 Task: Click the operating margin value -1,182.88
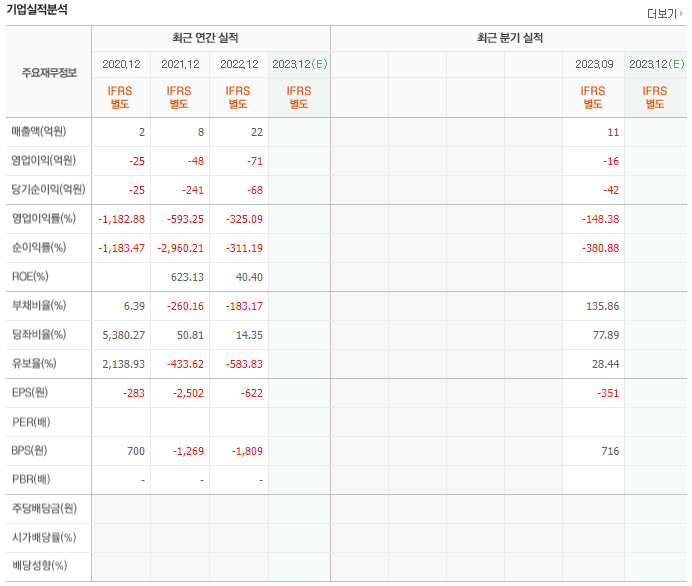tap(121, 219)
